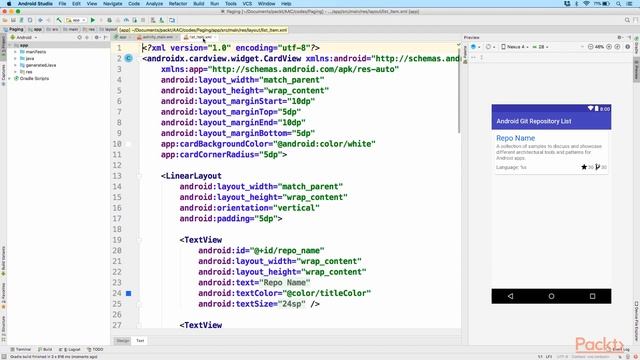Viewport: 640px width, 360px height.
Task: Select the Text editor tab
Action: [140, 340]
